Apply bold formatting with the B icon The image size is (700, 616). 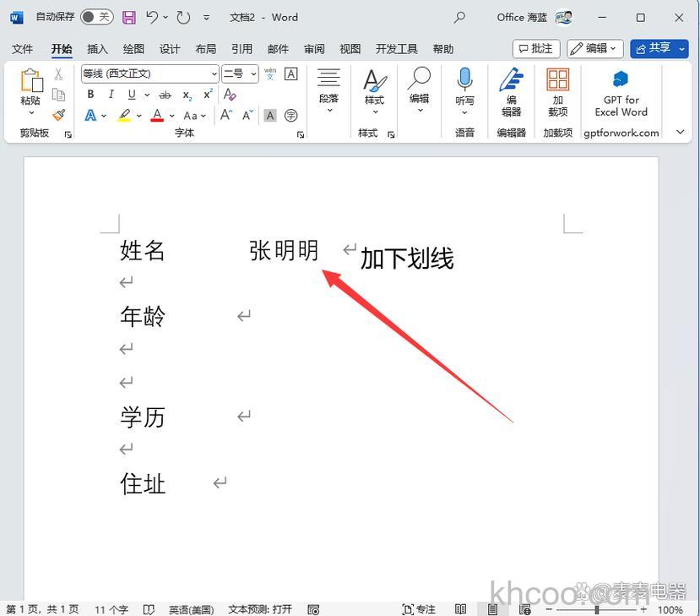(90, 95)
